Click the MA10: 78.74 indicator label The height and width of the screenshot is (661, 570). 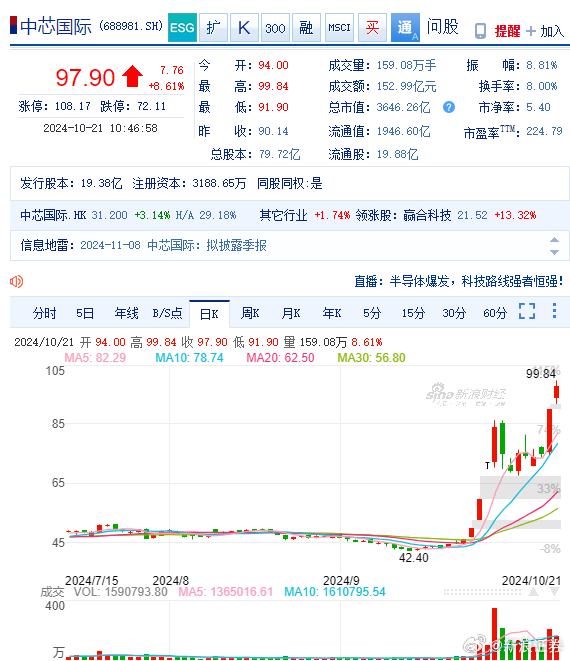(189, 358)
